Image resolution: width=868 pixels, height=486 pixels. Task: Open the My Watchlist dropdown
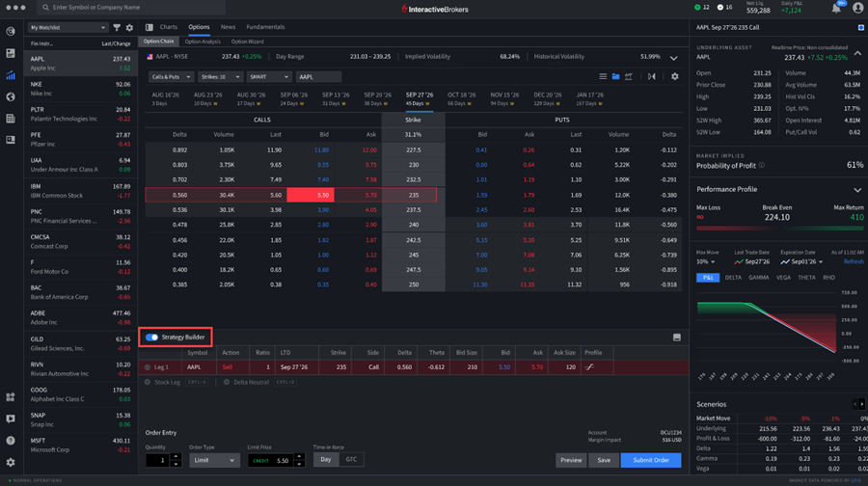click(68, 28)
